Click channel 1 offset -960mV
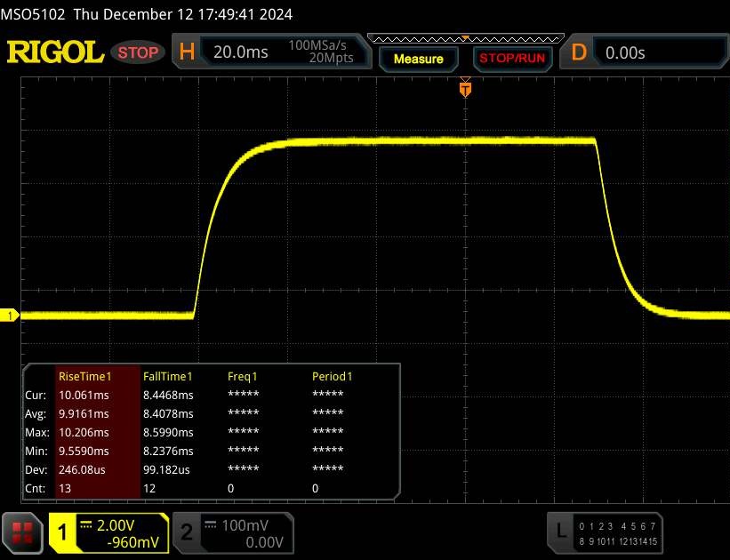 pos(132,542)
